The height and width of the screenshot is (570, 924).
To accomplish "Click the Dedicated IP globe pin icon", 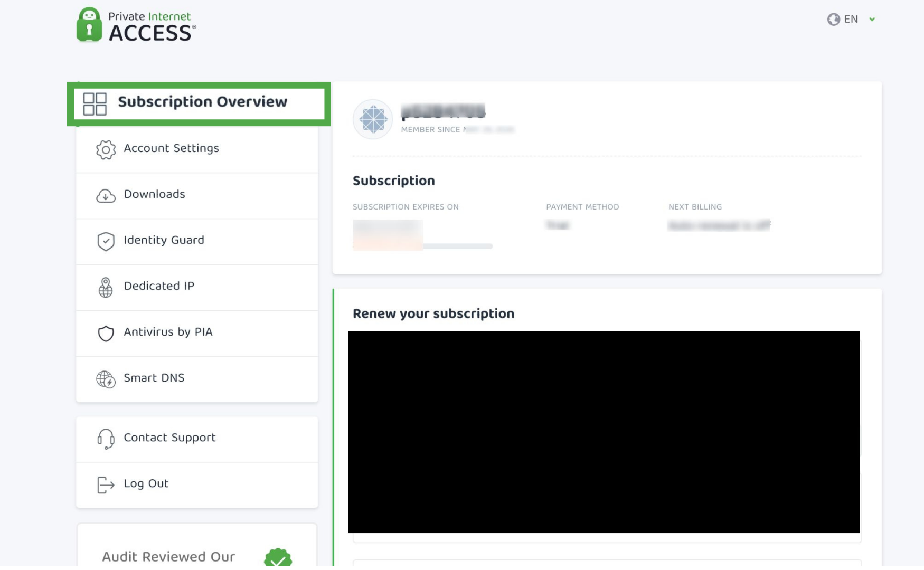I will coord(106,288).
